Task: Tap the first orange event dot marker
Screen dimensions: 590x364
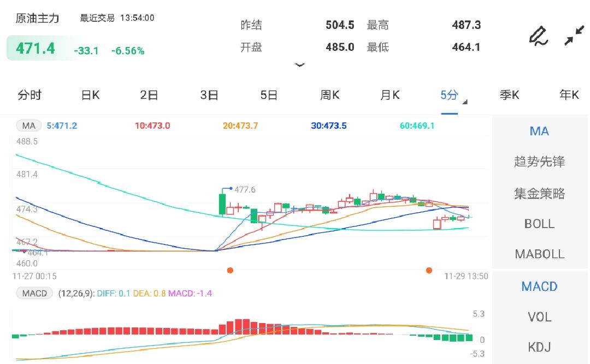Action: coord(230,270)
